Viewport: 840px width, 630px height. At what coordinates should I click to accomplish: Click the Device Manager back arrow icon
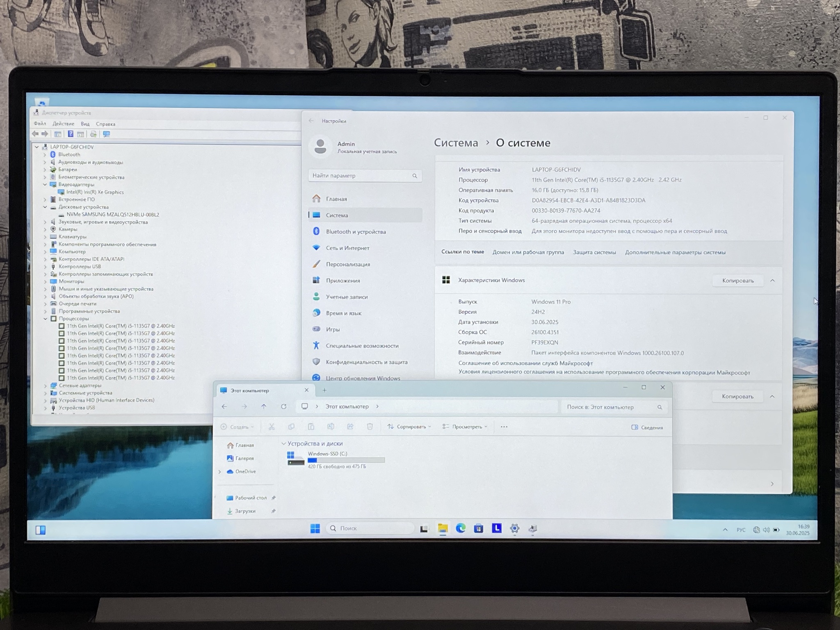coord(35,134)
